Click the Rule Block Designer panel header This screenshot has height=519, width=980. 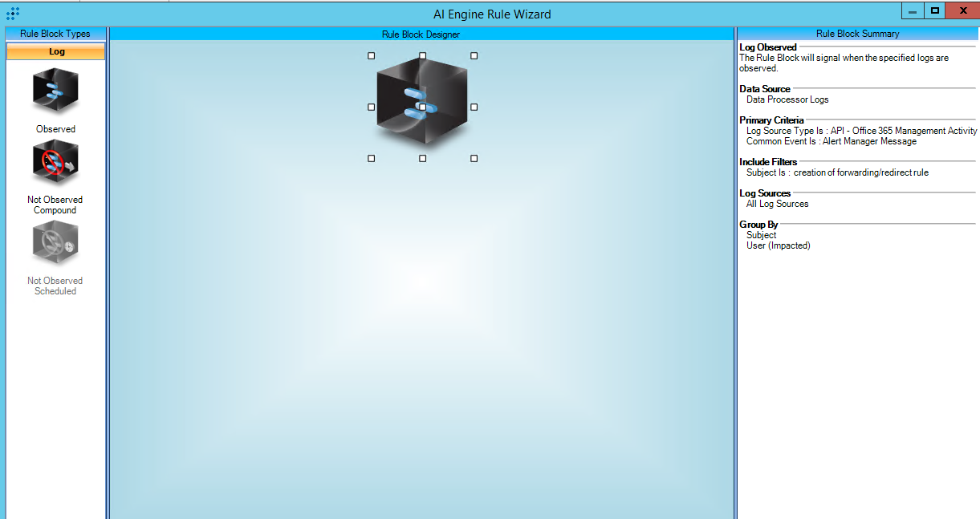click(421, 34)
